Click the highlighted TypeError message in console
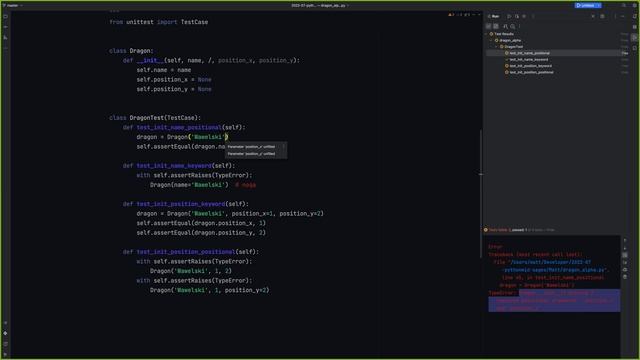This screenshot has width=640, height=360. pyautogui.click(x=554, y=300)
